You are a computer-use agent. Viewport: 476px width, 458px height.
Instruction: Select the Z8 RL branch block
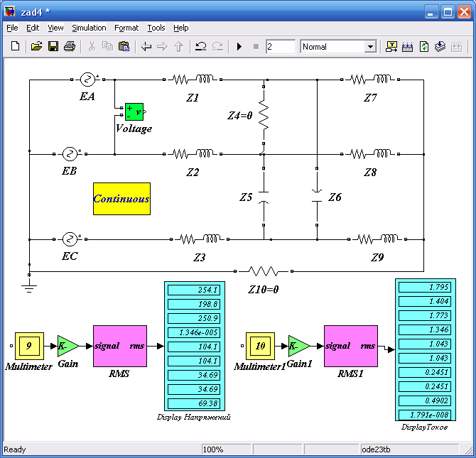(370, 154)
